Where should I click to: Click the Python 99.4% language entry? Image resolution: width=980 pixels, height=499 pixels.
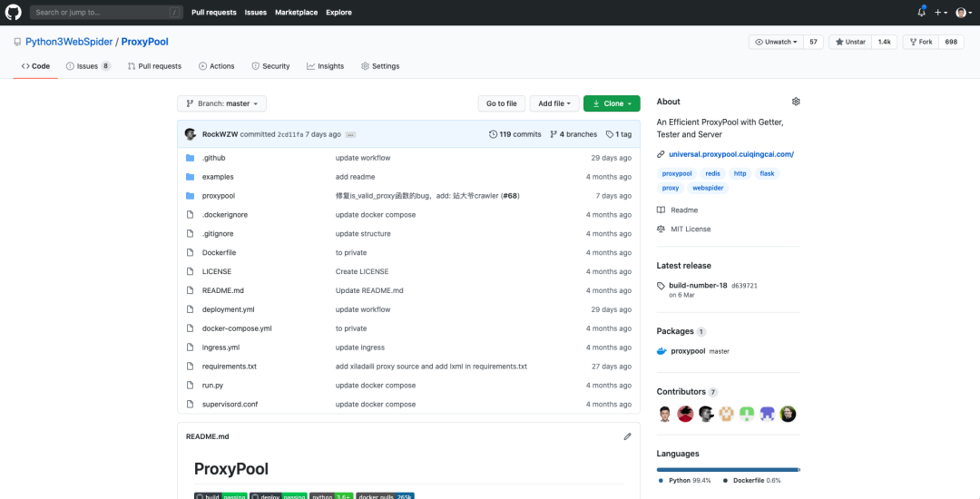pos(685,480)
